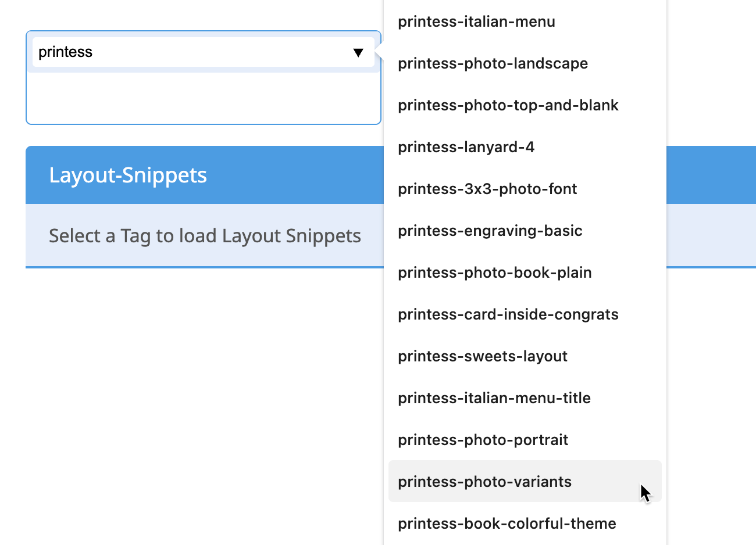Choose printess-italian-menu-title tag

click(494, 398)
